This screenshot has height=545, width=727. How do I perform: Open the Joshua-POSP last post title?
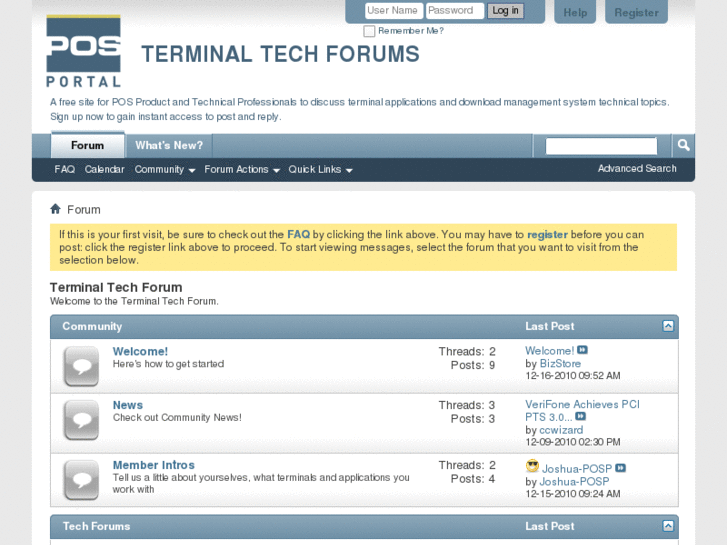[577, 468]
